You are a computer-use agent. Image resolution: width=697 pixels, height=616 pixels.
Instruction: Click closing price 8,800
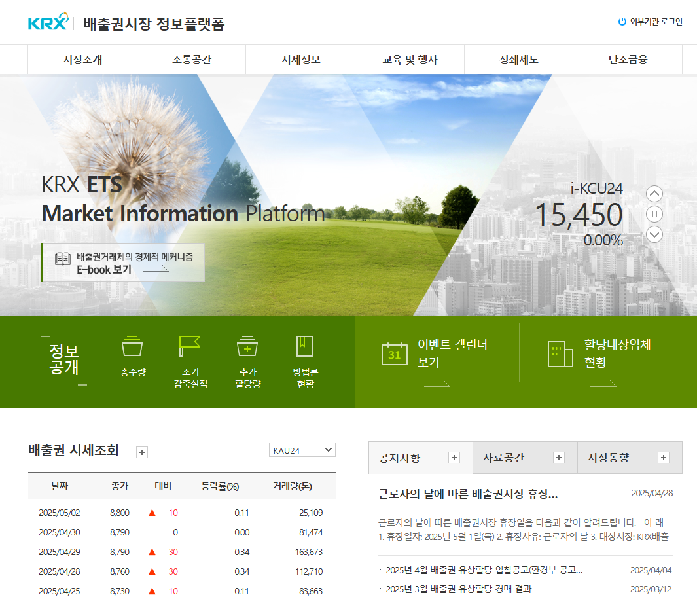120,513
